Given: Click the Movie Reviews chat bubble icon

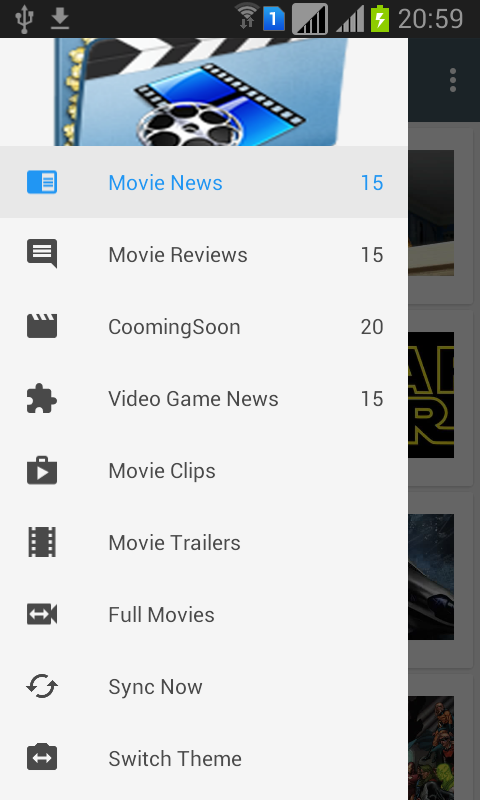Looking at the screenshot, I should [42, 254].
